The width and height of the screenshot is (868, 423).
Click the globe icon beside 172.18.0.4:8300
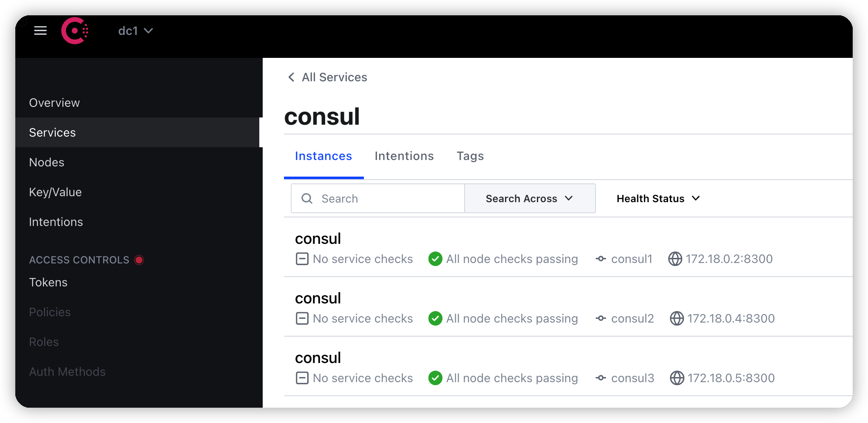click(677, 318)
